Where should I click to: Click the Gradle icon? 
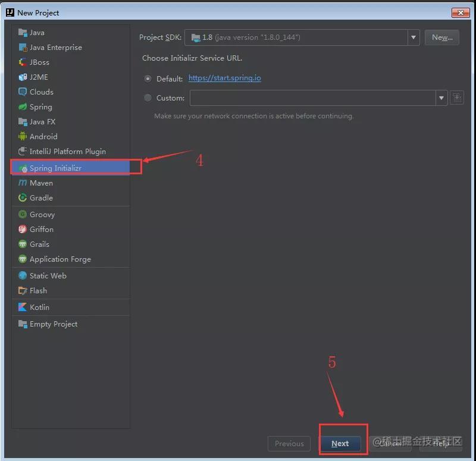(x=23, y=197)
